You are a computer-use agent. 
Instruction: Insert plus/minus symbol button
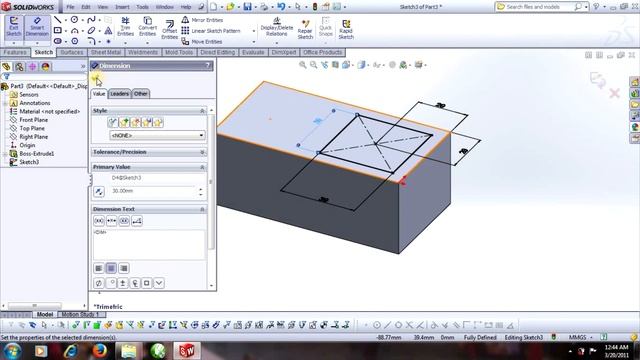point(123,283)
